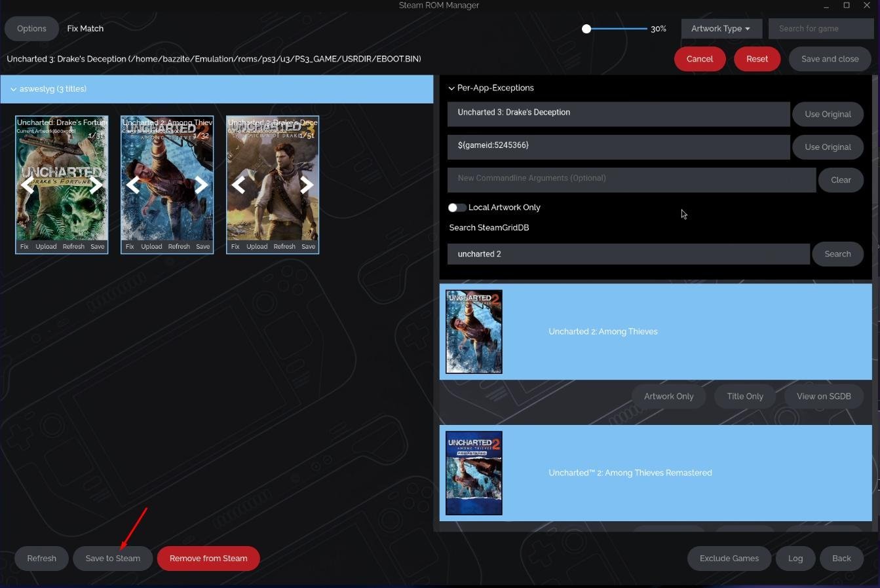Click New Commandline Arguments field
The width and height of the screenshot is (880, 588).
(x=632, y=179)
